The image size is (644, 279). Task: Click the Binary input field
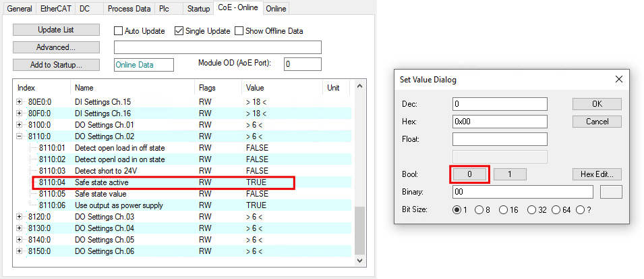click(x=523, y=192)
